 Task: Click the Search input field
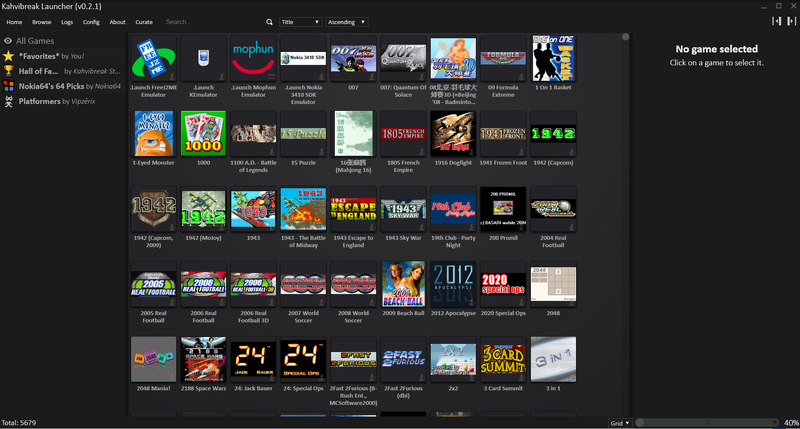tap(213, 22)
